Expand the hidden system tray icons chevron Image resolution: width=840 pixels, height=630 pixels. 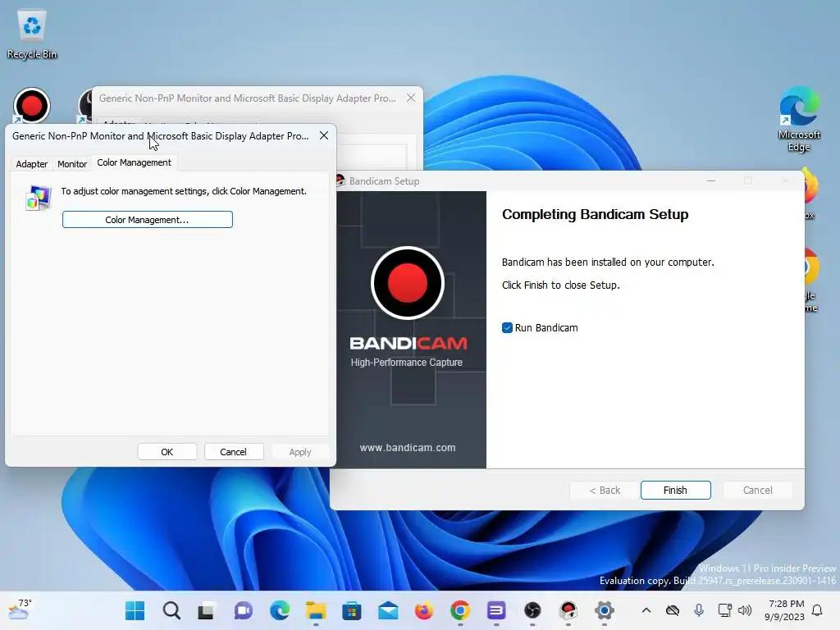[646, 610]
